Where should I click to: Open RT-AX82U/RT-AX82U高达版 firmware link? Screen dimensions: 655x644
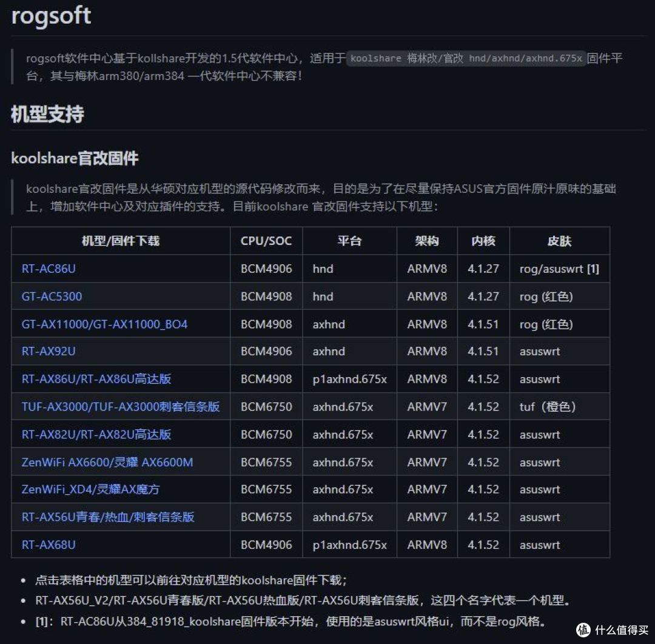click(96, 434)
